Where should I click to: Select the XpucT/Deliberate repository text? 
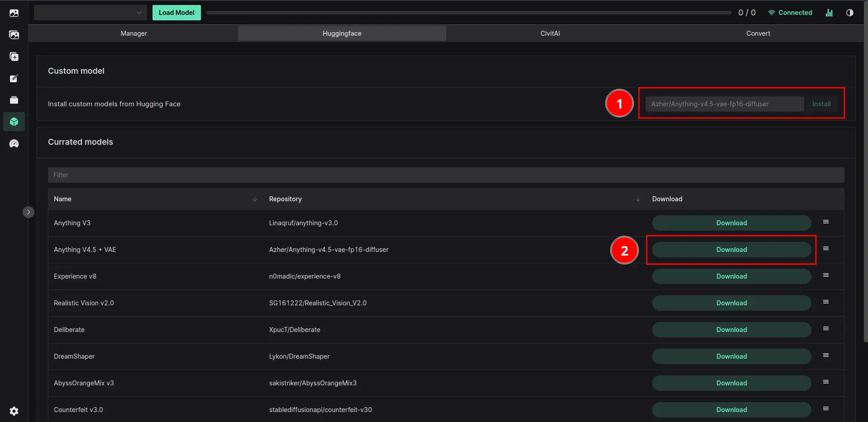click(295, 330)
